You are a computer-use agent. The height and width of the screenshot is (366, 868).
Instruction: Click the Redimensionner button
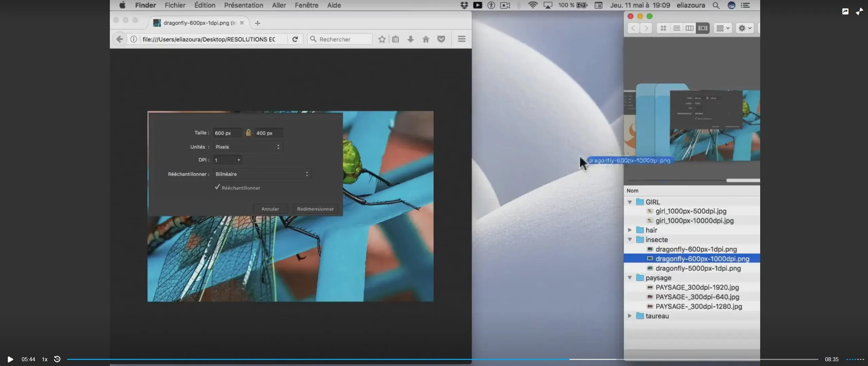pos(315,209)
